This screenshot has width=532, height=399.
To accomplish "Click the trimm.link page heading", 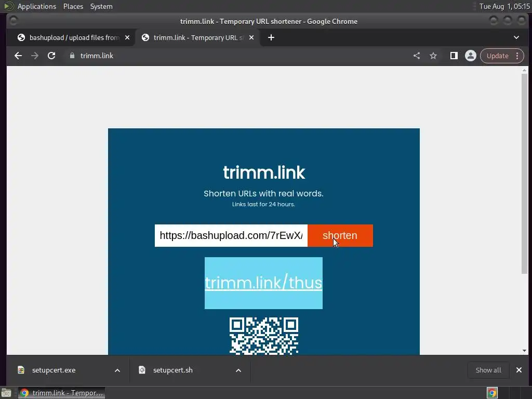I will tap(264, 172).
